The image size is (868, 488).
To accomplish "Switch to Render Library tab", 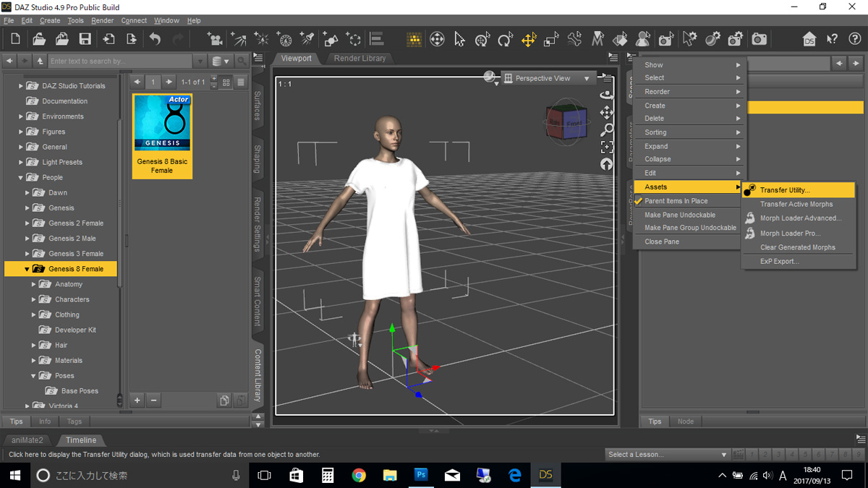I will pos(359,59).
